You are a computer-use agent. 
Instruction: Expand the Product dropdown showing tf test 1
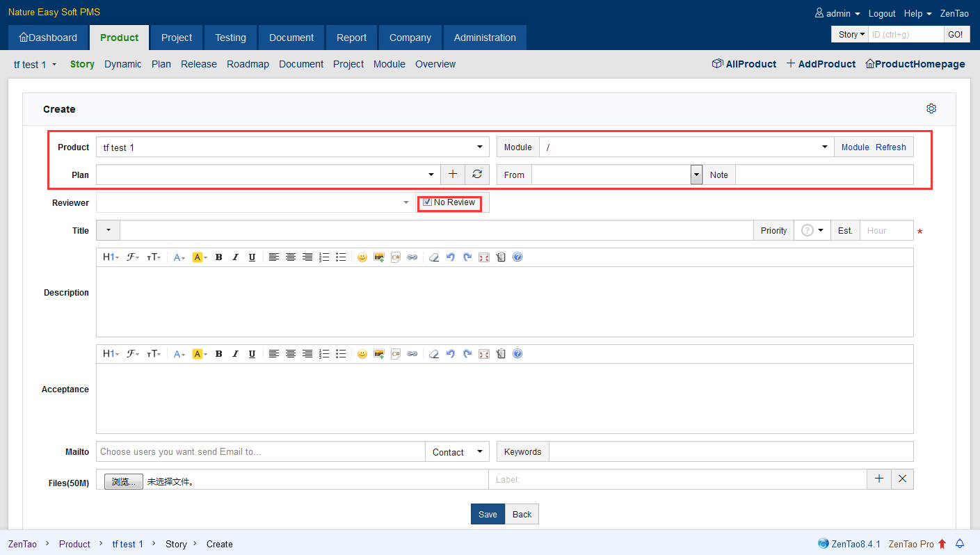pos(292,147)
